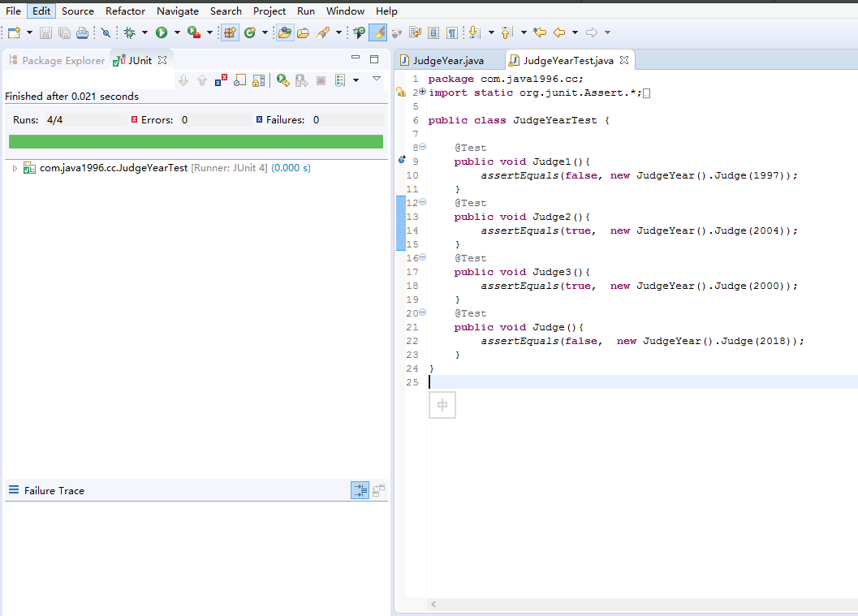Click the Open Type icon in toolbar
The width and height of the screenshot is (858, 616).
283,32
